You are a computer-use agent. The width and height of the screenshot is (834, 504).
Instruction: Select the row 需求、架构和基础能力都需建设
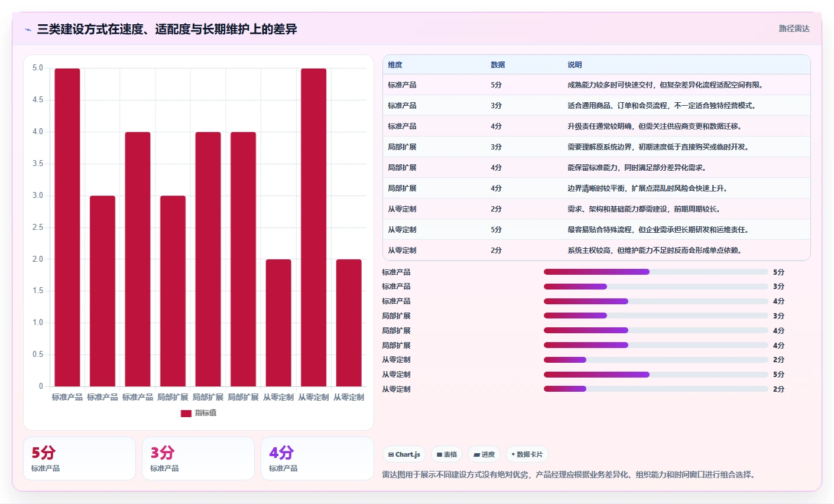596,209
